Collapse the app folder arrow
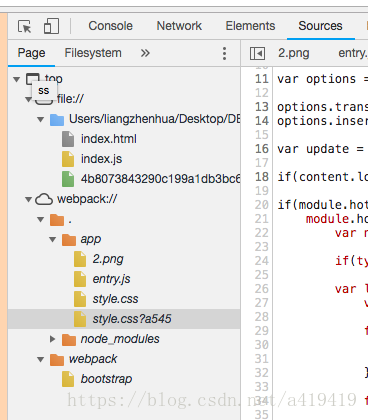The width and height of the screenshot is (368, 420). coord(53,239)
